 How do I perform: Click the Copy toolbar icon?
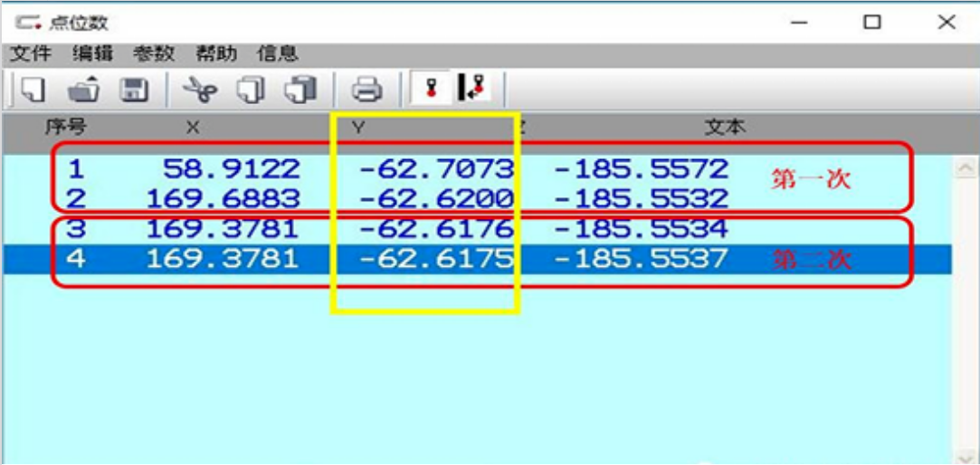point(250,90)
